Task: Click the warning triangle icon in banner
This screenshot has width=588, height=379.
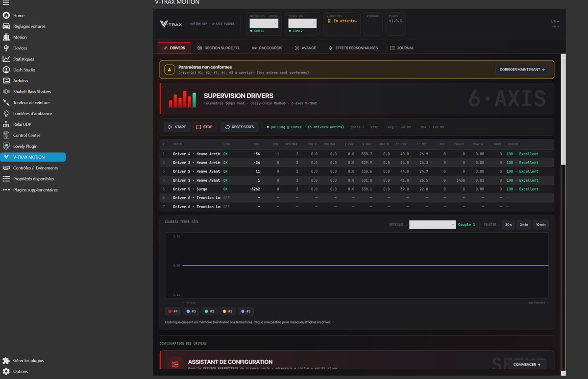Action: click(169, 70)
